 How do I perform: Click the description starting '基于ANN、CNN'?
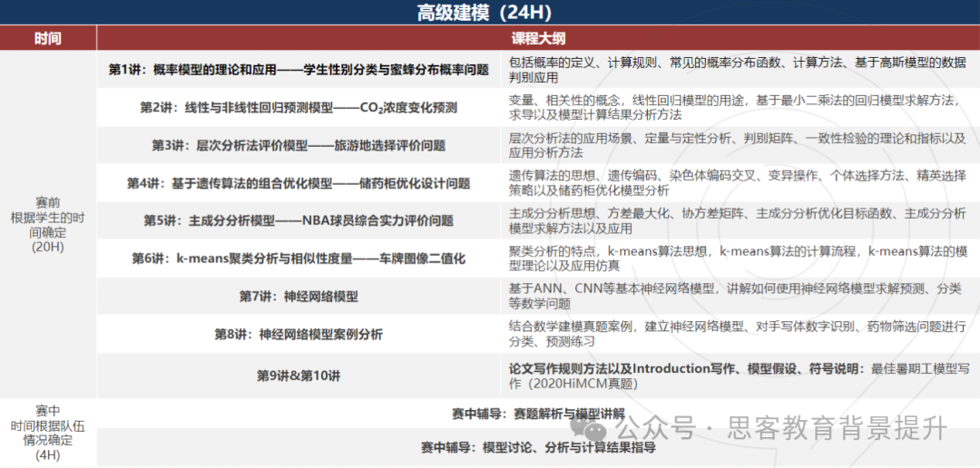coord(738,297)
